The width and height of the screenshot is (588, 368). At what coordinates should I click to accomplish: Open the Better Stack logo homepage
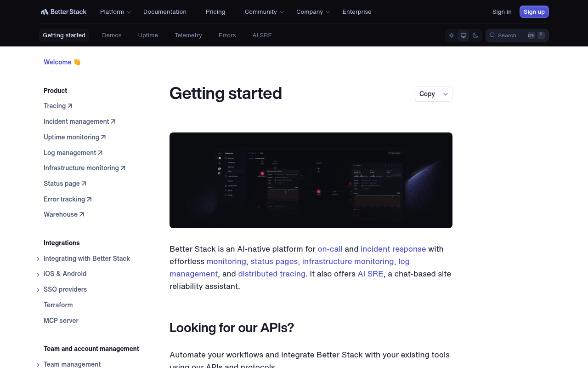coord(63,11)
